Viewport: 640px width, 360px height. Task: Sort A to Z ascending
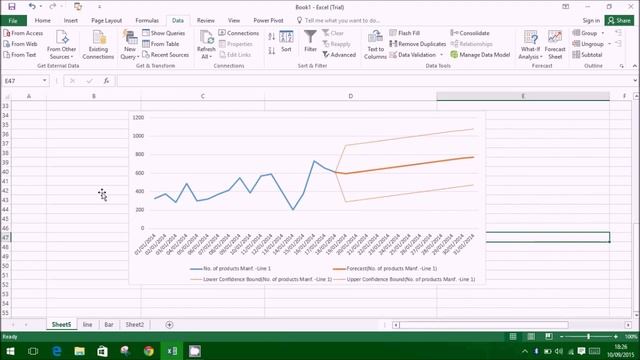click(272, 37)
